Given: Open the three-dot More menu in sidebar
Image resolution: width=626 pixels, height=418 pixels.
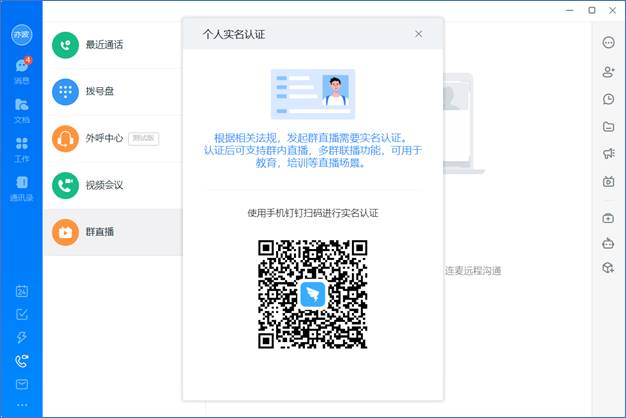Looking at the screenshot, I should (x=22, y=405).
